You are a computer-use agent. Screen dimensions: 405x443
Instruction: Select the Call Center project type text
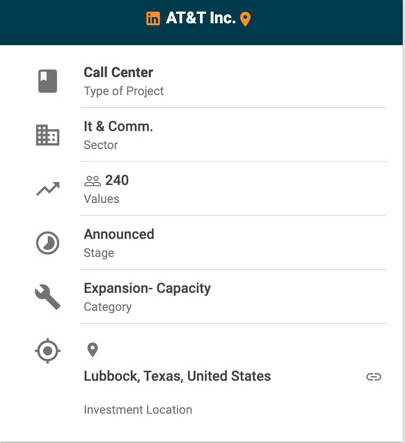coord(118,72)
